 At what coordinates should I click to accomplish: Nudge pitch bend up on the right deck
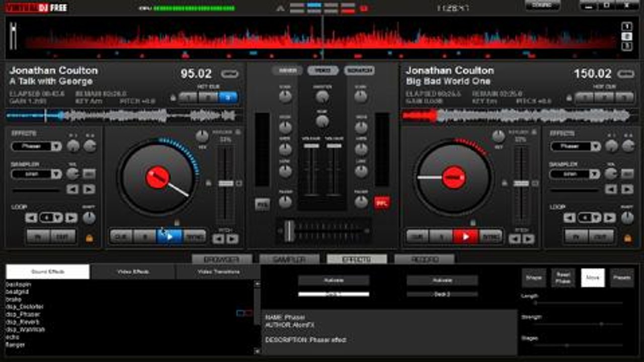(528, 239)
